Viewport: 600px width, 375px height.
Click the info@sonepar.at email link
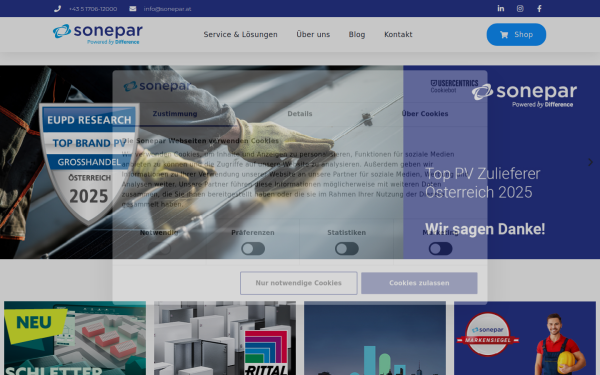tap(167, 9)
